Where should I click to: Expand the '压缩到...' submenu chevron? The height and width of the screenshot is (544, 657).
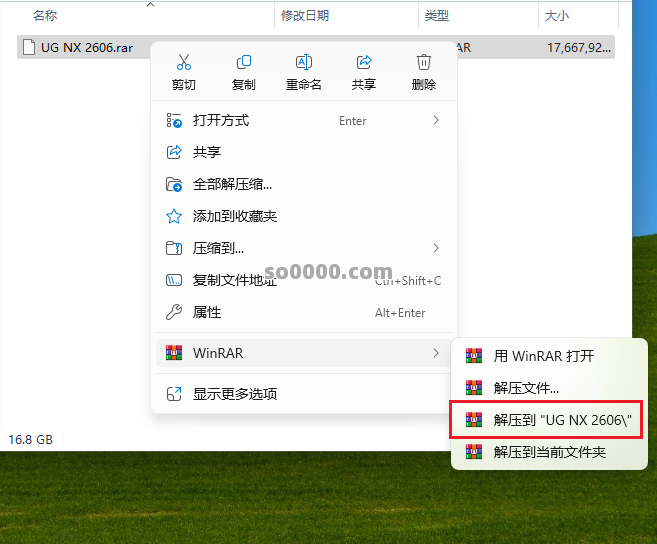coord(436,248)
